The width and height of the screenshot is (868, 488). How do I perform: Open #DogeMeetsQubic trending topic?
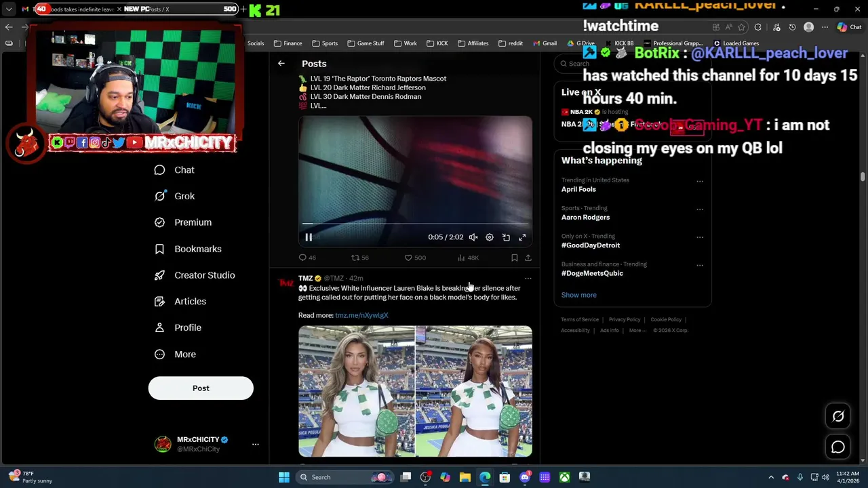pos(592,273)
